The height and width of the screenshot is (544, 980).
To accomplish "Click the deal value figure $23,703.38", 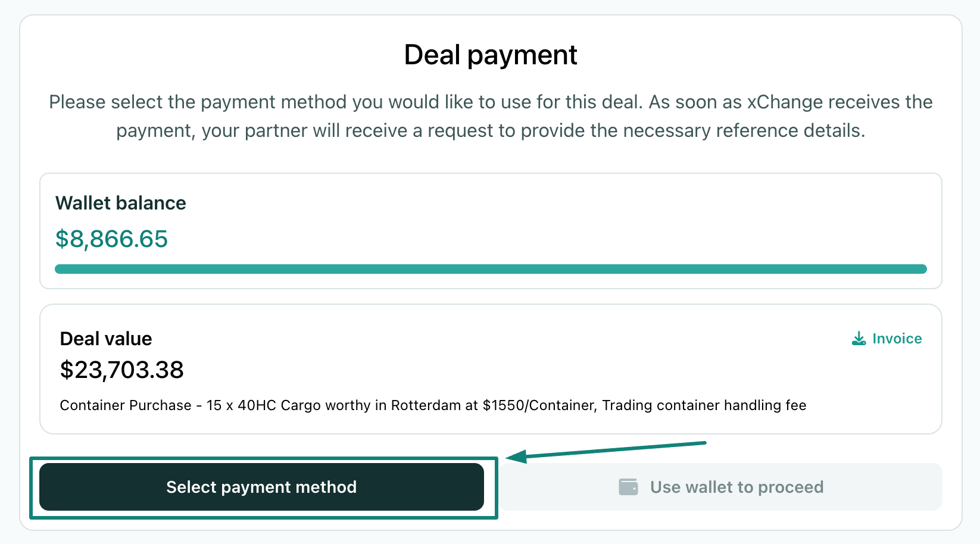I will click(x=121, y=370).
